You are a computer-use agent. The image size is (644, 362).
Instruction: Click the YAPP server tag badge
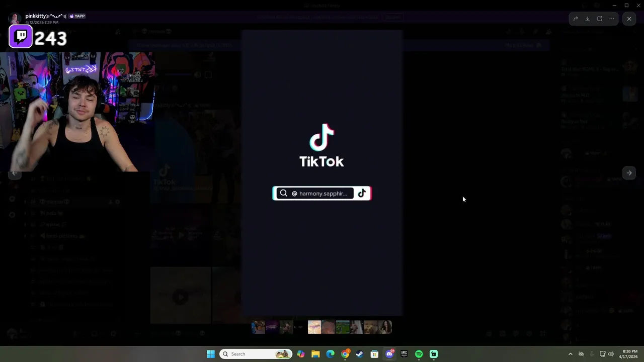click(x=77, y=16)
